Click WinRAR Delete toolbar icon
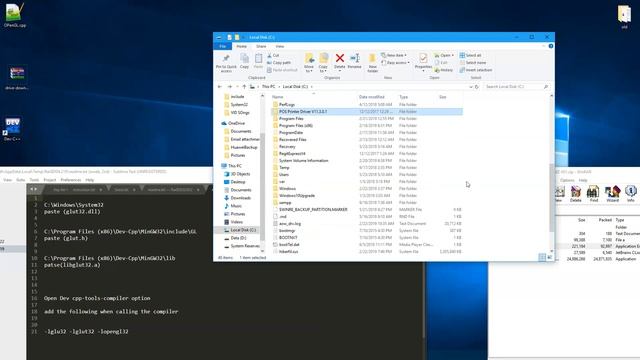Viewport: 640px width, 360px height. pyautogui.click(x=576, y=193)
